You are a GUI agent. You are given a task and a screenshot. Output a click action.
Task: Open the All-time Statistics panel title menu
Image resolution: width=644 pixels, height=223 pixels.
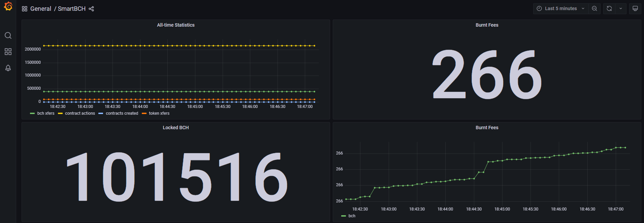[x=176, y=25]
